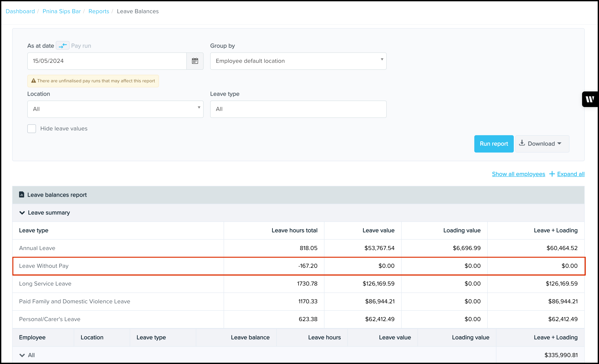Image resolution: width=599 pixels, height=364 pixels.
Task: Click the Expand all link
Action: coord(571,174)
